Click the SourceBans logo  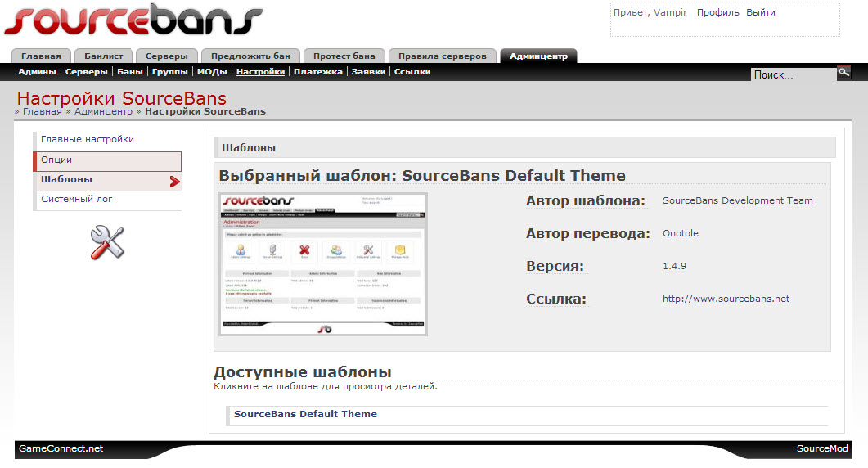(133, 20)
